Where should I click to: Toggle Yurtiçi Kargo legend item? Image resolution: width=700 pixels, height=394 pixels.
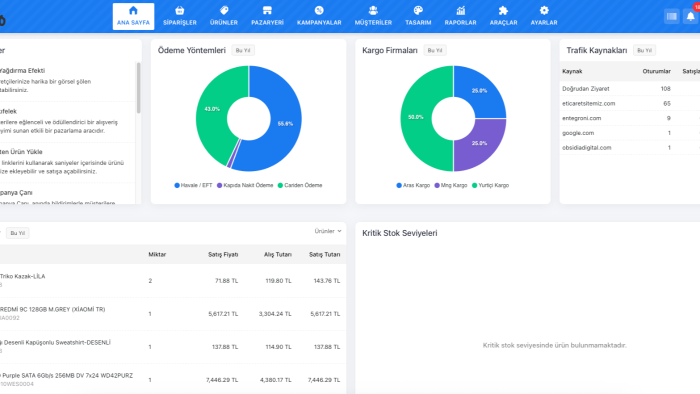490,185
